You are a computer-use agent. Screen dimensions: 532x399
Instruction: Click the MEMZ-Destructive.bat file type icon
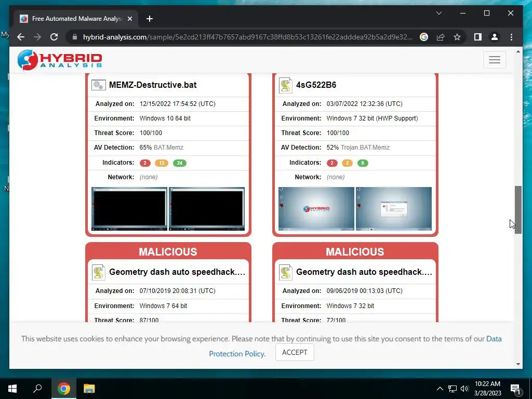click(x=98, y=85)
